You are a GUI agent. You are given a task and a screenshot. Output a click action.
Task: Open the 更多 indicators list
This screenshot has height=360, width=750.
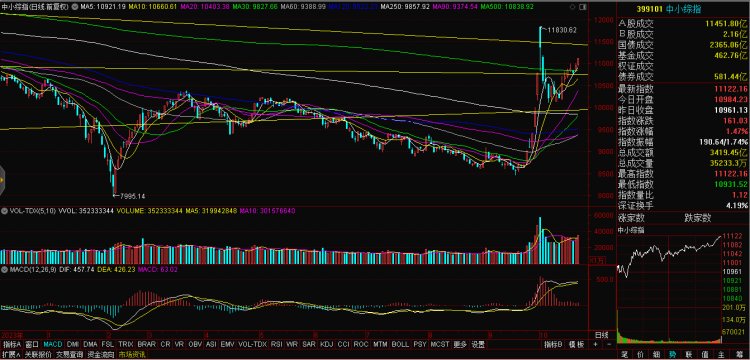(x=460, y=344)
